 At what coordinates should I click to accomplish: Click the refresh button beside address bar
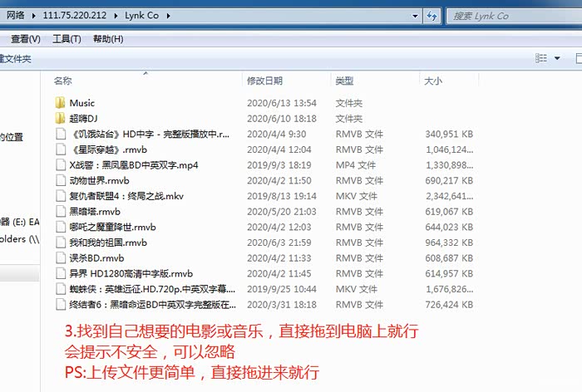[x=432, y=16]
